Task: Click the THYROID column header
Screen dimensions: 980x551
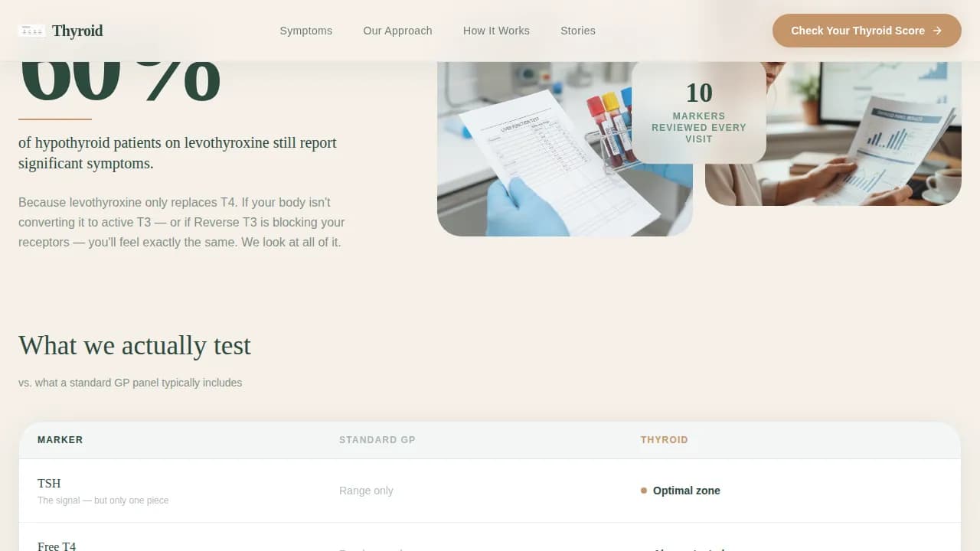Action: [x=665, y=440]
